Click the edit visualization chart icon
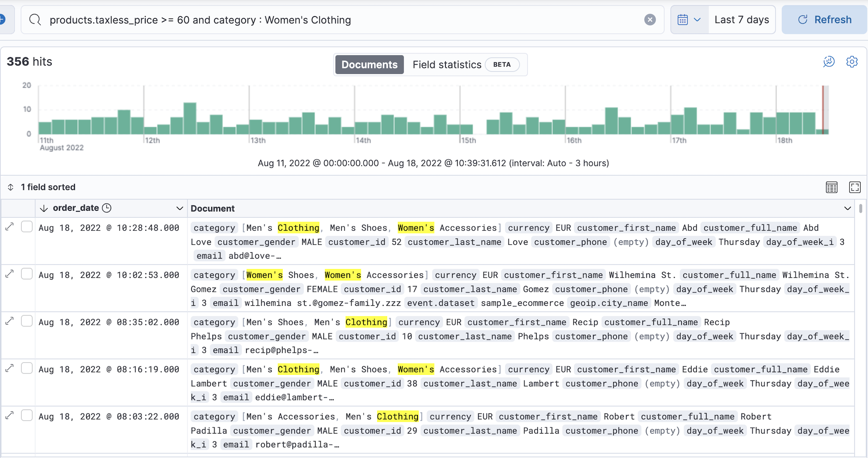The width and height of the screenshot is (868, 458). (829, 62)
